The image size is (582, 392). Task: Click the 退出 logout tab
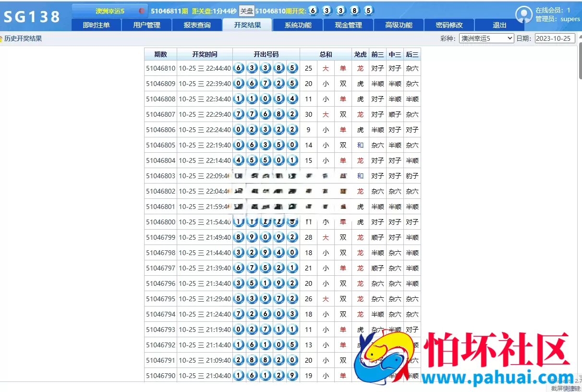pyautogui.click(x=499, y=25)
